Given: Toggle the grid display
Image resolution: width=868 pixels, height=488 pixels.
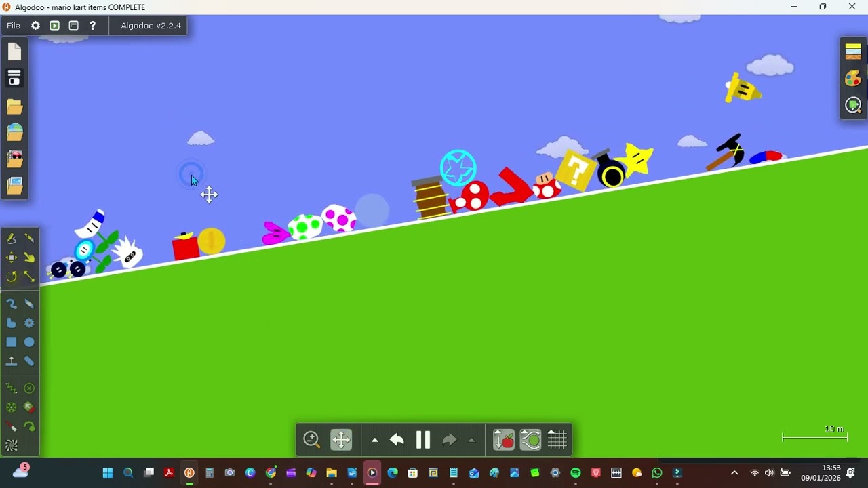Looking at the screenshot, I should pyautogui.click(x=557, y=440).
